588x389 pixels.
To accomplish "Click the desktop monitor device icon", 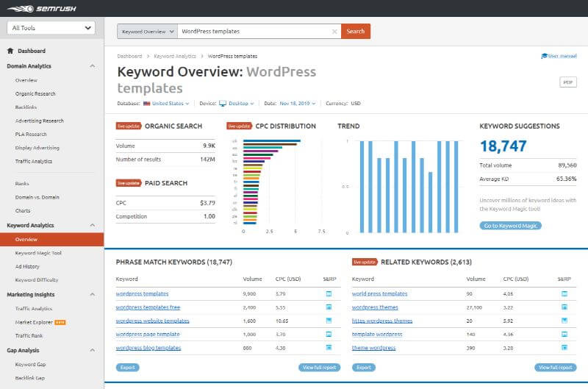I will [x=223, y=103].
